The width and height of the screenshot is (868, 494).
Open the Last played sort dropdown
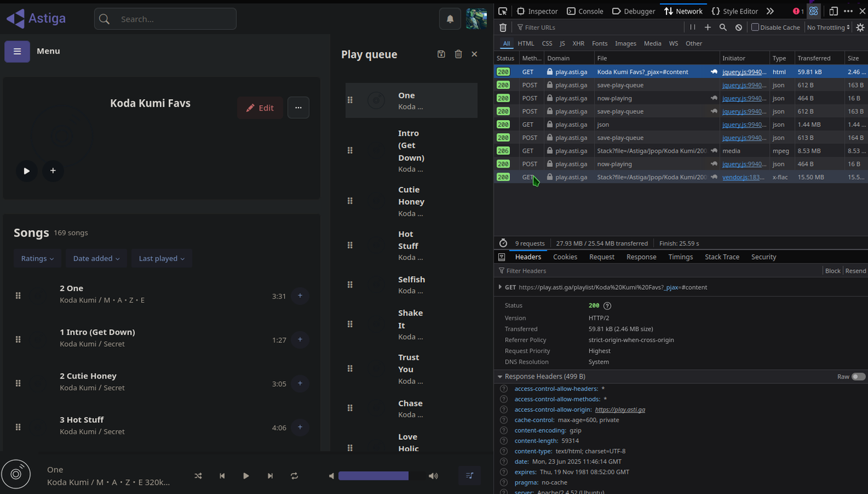coord(161,259)
